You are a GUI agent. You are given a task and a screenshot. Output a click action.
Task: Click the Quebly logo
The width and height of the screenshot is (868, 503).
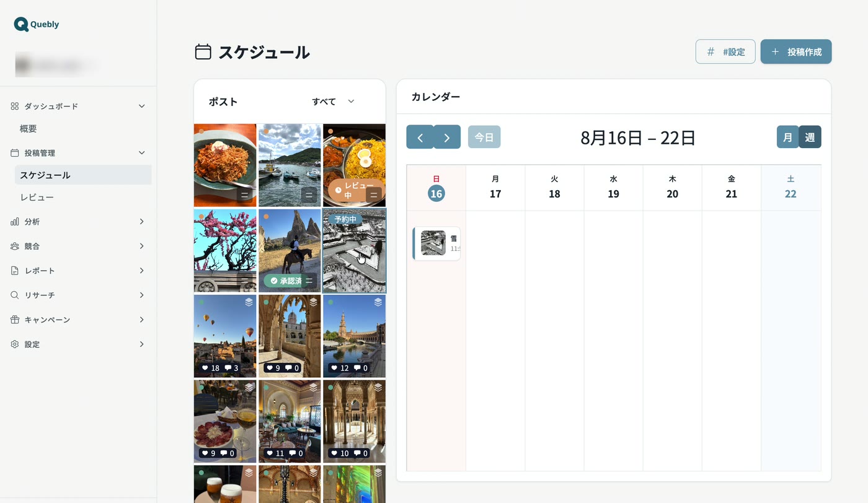[37, 24]
